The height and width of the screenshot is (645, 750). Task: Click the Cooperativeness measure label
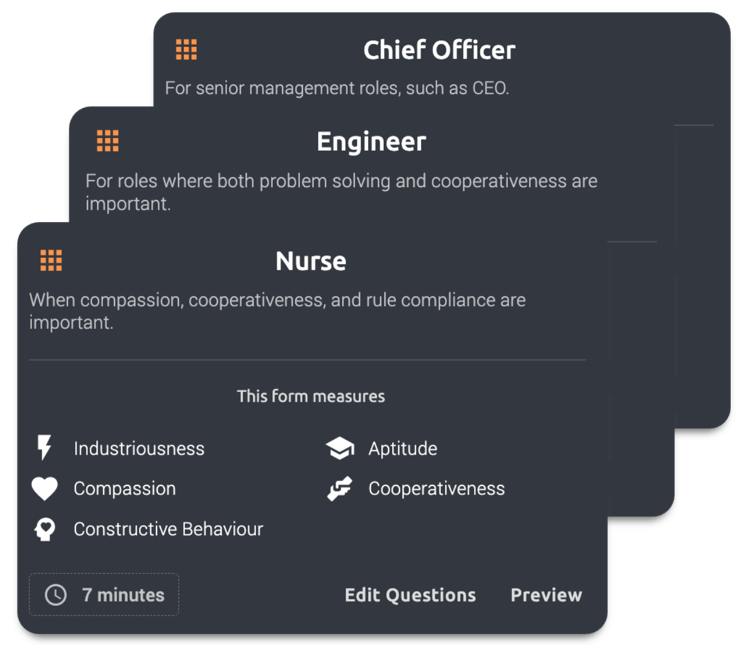[x=436, y=489]
